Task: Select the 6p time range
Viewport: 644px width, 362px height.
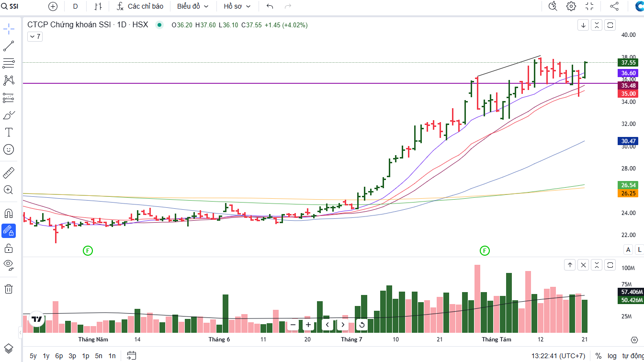Action: [x=59, y=356]
